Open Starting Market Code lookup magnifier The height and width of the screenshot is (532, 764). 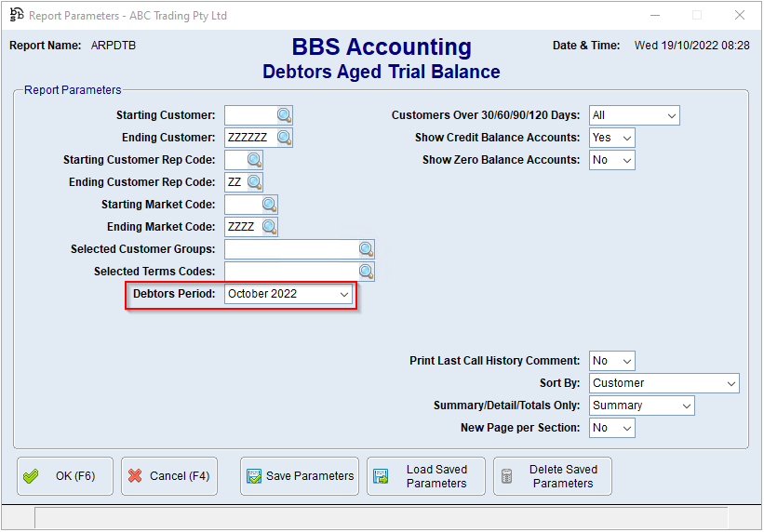270,205
